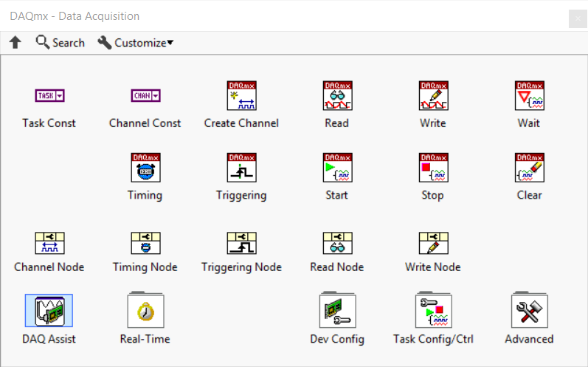Select the DAQmx Wait VI icon
This screenshot has width=588, height=367.
click(530, 96)
